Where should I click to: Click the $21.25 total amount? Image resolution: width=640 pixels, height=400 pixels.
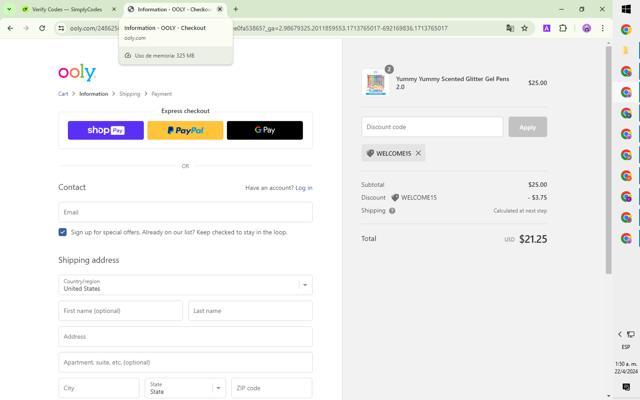pos(533,239)
